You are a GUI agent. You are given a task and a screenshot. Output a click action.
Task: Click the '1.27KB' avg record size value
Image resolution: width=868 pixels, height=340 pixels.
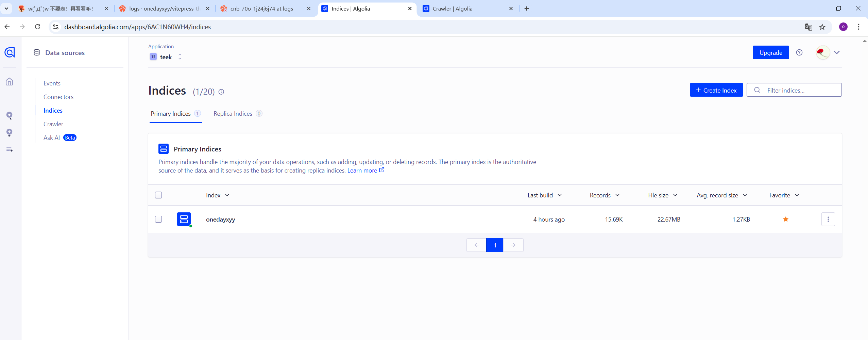[x=741, y=220]
